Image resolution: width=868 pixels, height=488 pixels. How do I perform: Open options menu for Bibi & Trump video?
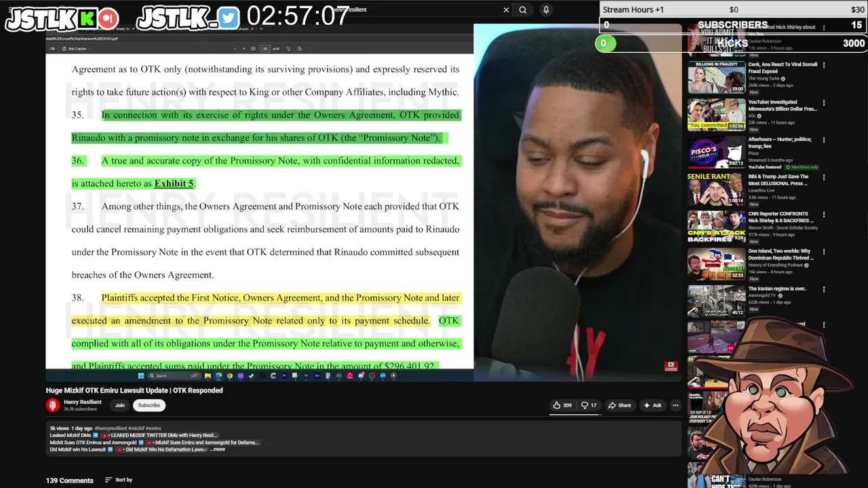824,177
